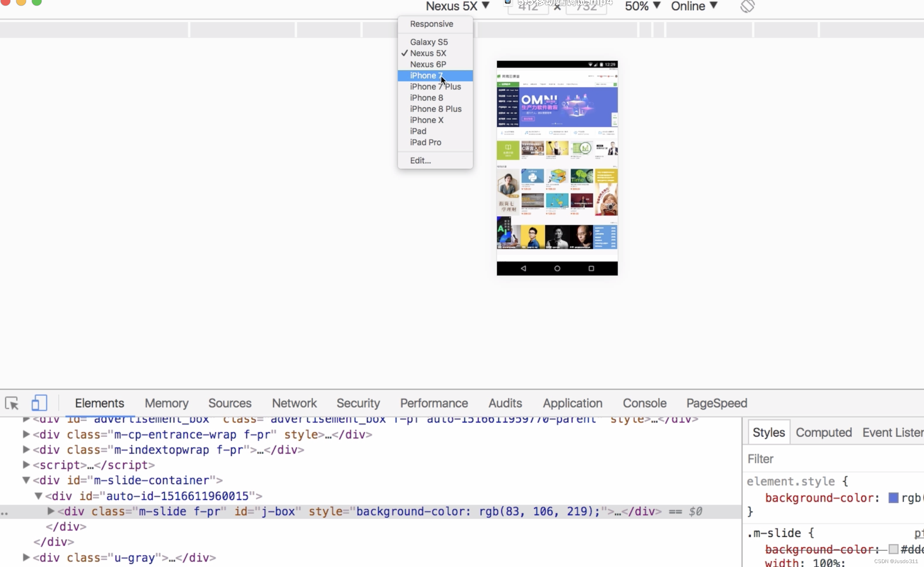Open the Security tab
Screen dimensions: 924x567
click(358, 403)
